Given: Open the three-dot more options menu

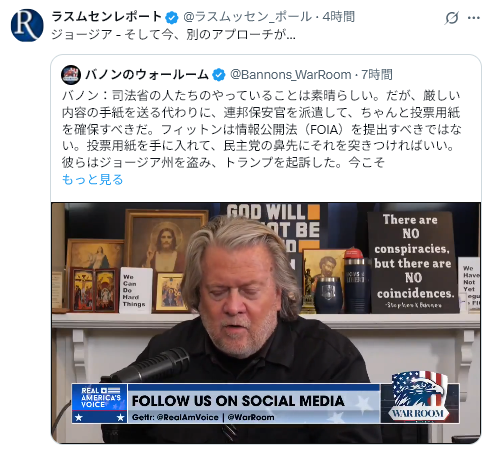Looking at the screenshot, I should click(x=474, y=18).
